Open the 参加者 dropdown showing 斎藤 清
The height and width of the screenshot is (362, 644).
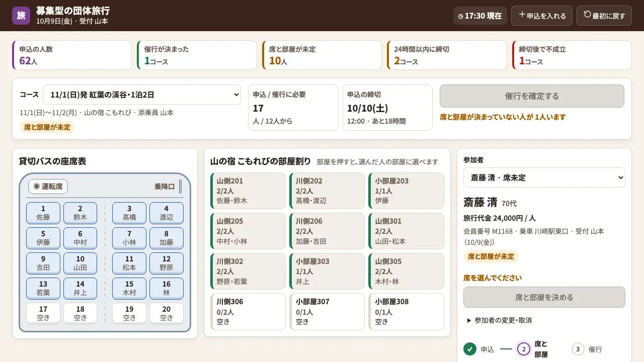544,177
